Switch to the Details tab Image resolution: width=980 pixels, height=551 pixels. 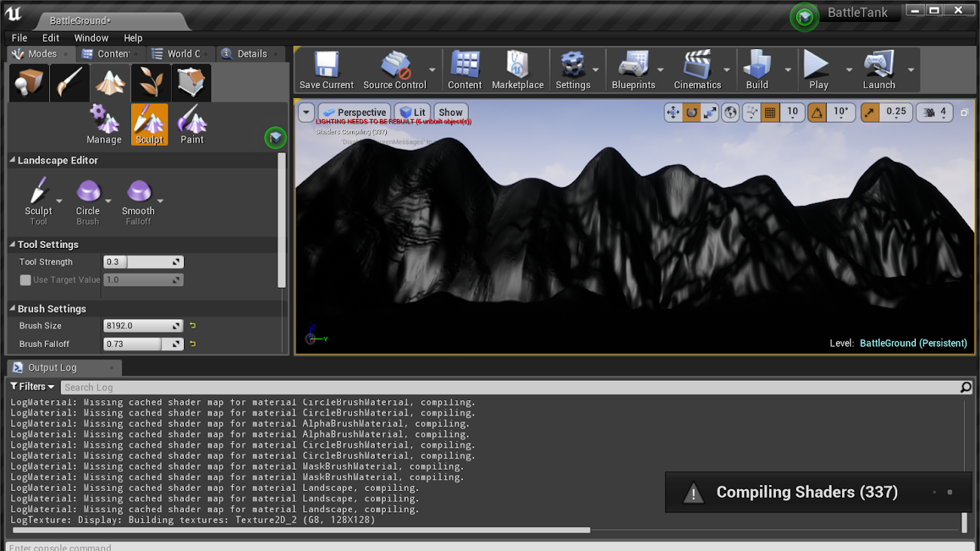251,54
